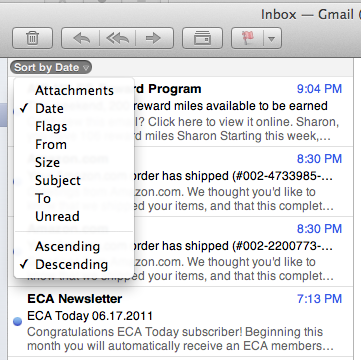Image resolution: width=361 pixels, height=360 pixels.
Task: Sort messages by To
Action: pyautogui.click(x=74, y=198)
